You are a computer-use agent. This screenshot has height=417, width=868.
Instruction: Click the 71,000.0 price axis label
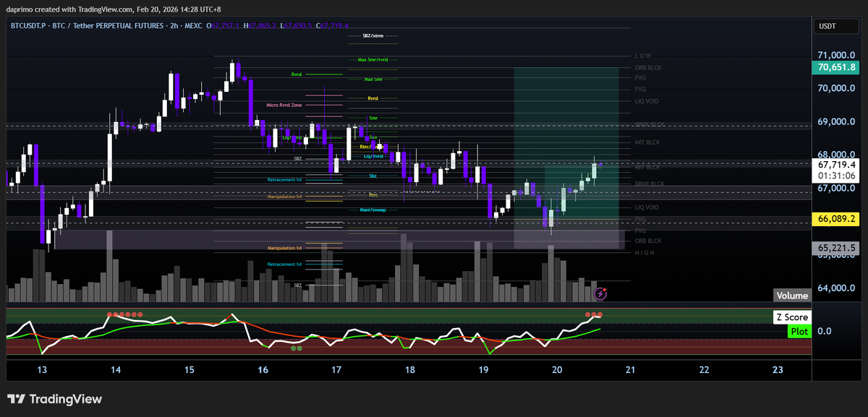(837, 55)
